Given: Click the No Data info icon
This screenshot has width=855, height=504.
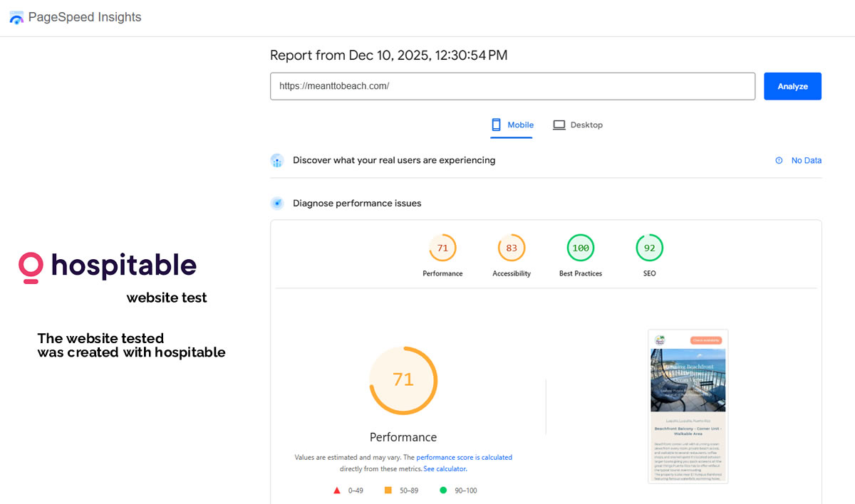Looking at the screenshot, I should [x=779, y=161].
